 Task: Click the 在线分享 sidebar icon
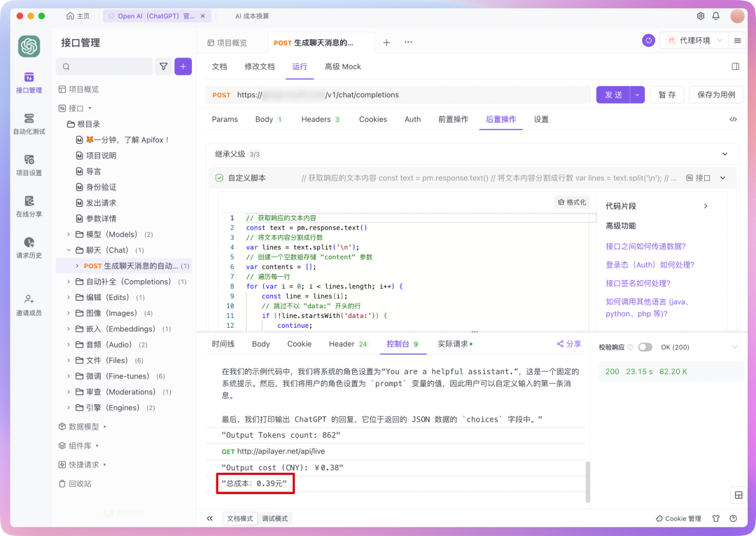(x=29, y=206)
